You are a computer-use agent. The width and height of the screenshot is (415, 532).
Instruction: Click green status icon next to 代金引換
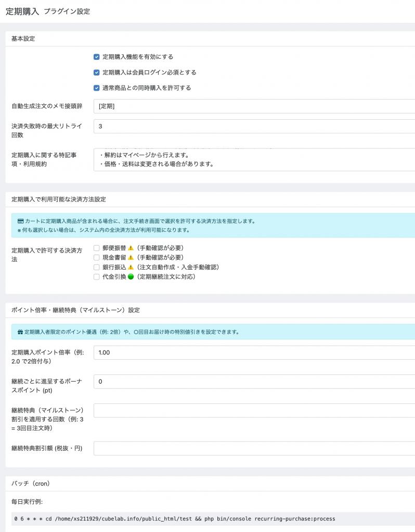[x=131, y=277]
